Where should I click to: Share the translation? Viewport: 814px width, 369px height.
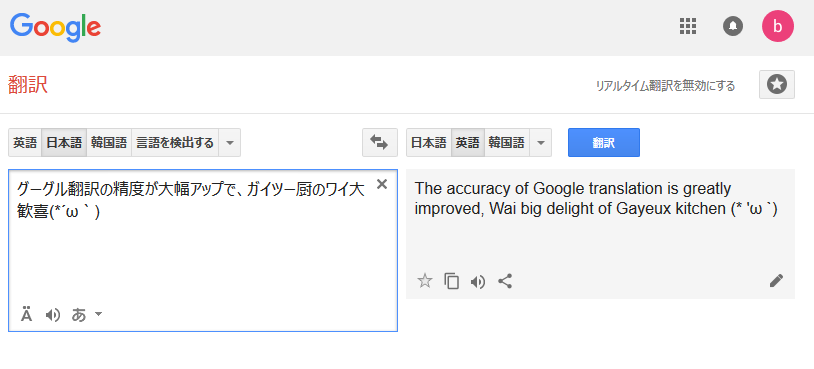click(505, 281)
